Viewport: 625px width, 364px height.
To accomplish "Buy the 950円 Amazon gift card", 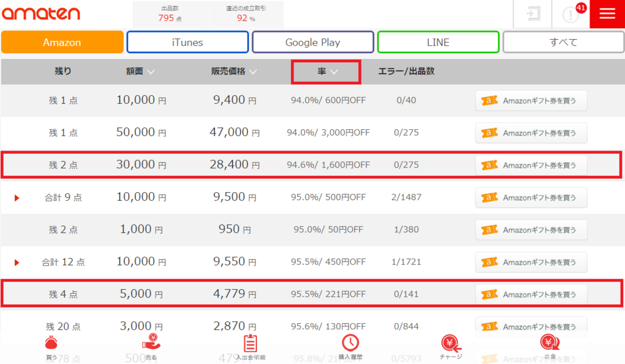I will pyautogui.click(x=531, y=230).
